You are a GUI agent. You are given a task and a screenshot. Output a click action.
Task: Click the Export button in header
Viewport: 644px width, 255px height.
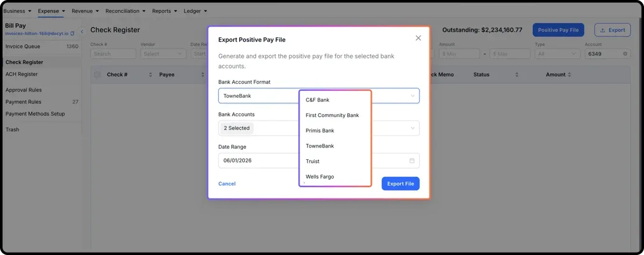612,30
